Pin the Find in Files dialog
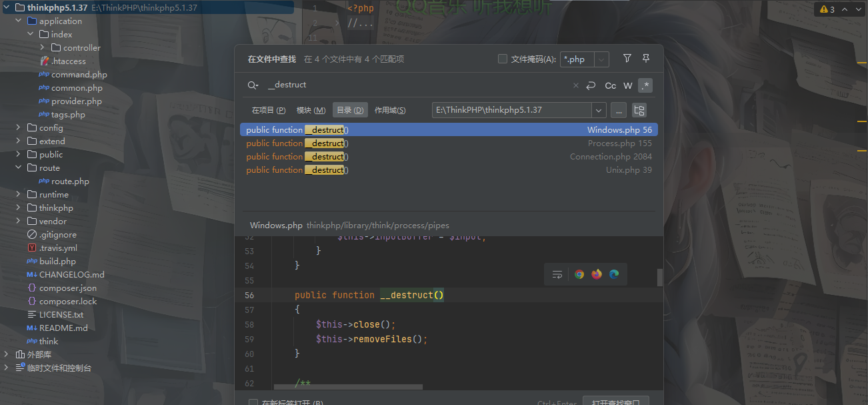This screenshot has height=405, width=868. pos(645,59)
